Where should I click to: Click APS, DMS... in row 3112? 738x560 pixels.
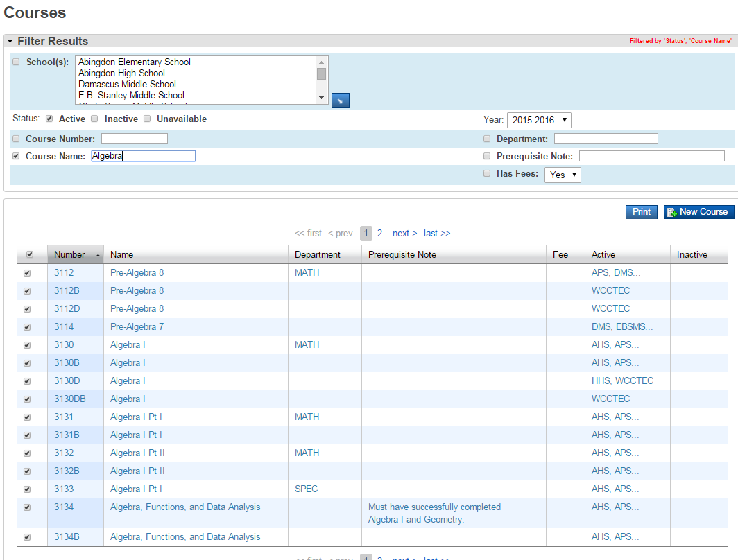[616, 272]
